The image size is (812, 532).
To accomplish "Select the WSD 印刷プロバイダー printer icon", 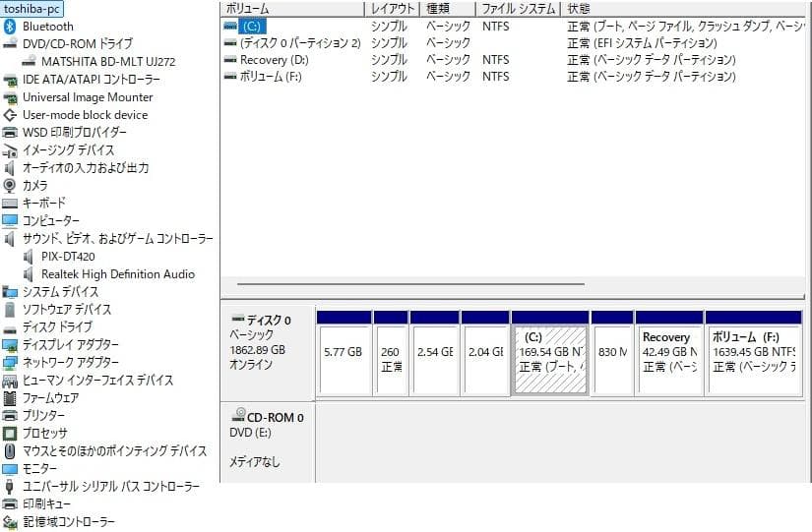I will point(9,133).
